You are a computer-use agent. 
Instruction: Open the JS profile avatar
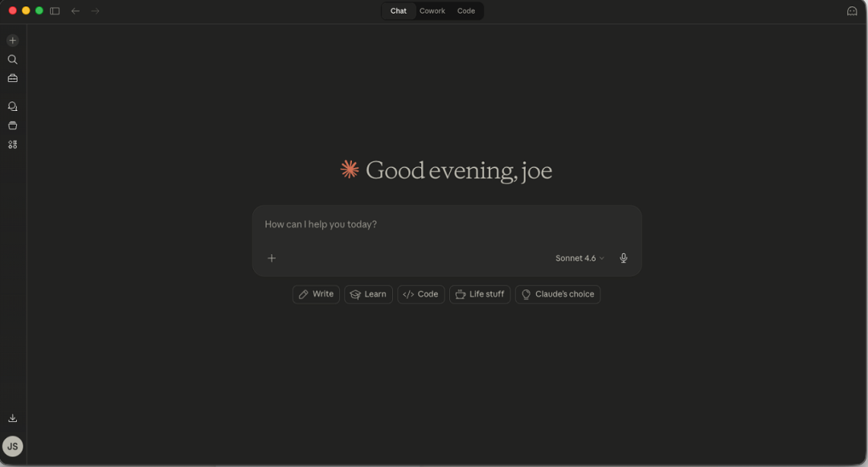tap(13, 446)
